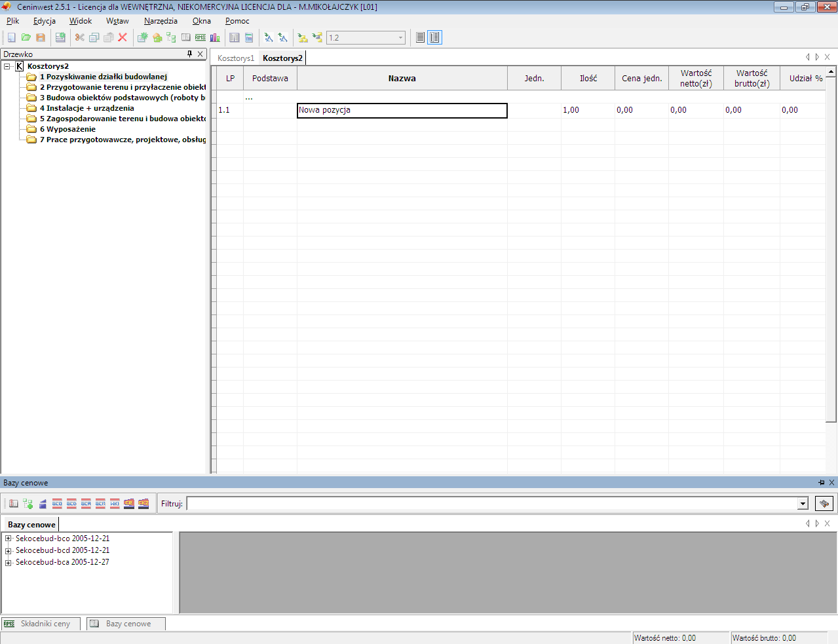Image resolution: width=838 pixels, height=644 pixels.
Task: Click the cut scissors icon
Action: tap(80, 38)
